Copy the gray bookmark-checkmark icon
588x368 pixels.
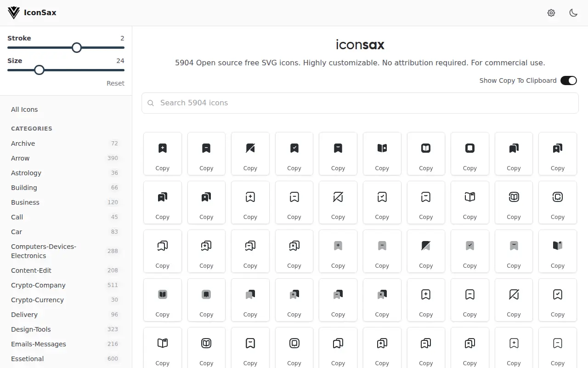pos(470,266)
